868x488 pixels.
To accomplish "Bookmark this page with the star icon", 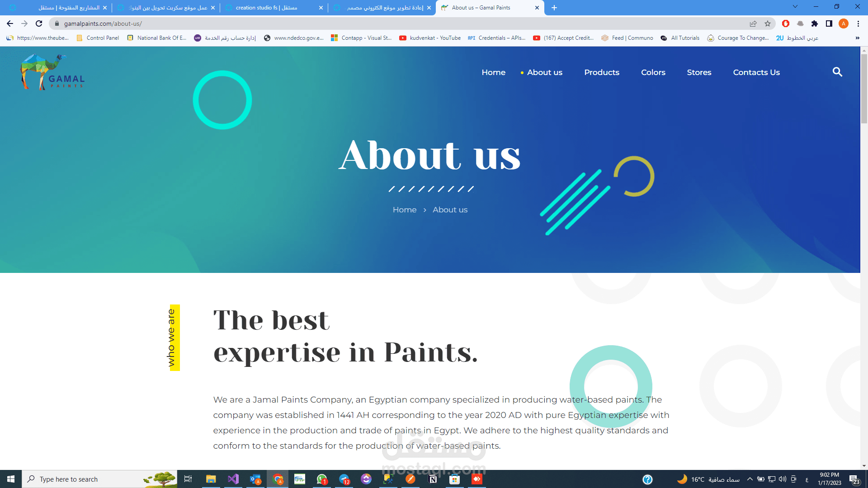I will [768, 23].
